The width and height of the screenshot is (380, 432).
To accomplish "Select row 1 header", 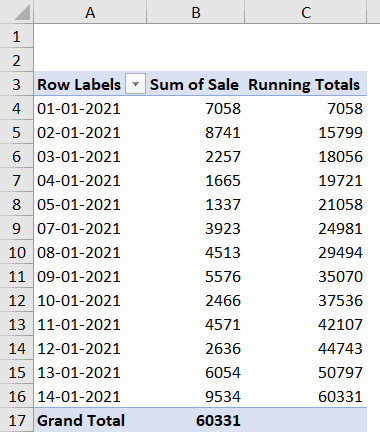I will (x=17, y=36).
